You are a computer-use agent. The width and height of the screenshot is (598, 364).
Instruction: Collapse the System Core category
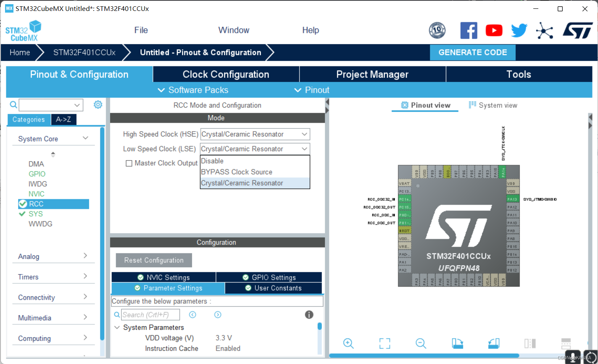click(x=85, y=138)
